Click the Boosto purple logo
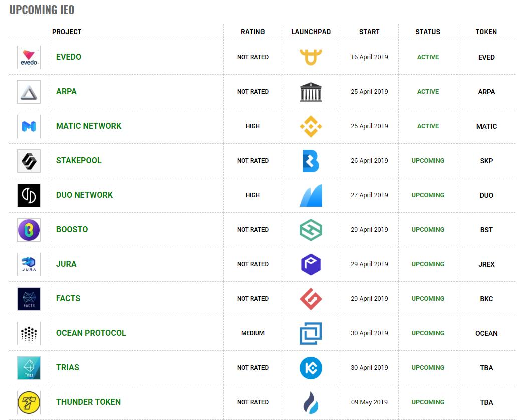This screenshot has width=525, height=420. tap(29, 230)
